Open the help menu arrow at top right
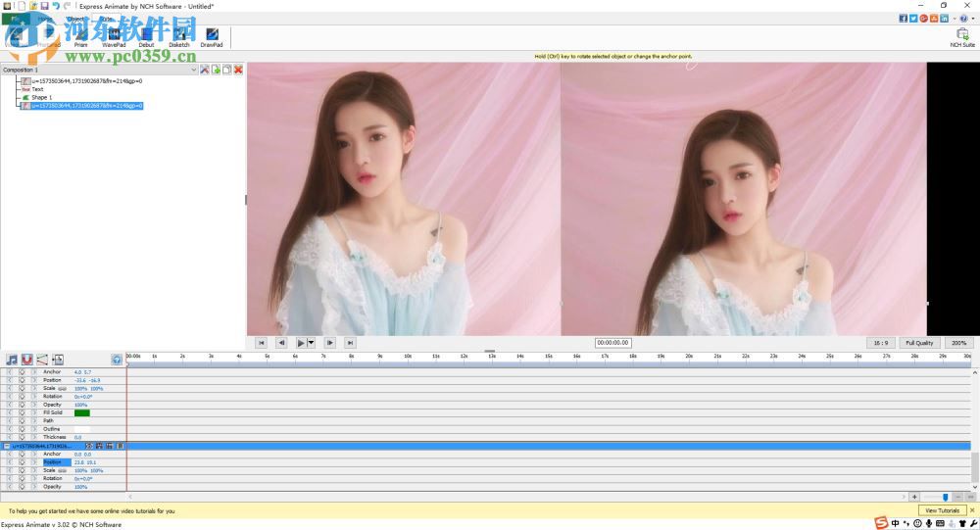The height and width of the screenshot is (530, 980). 973,19
